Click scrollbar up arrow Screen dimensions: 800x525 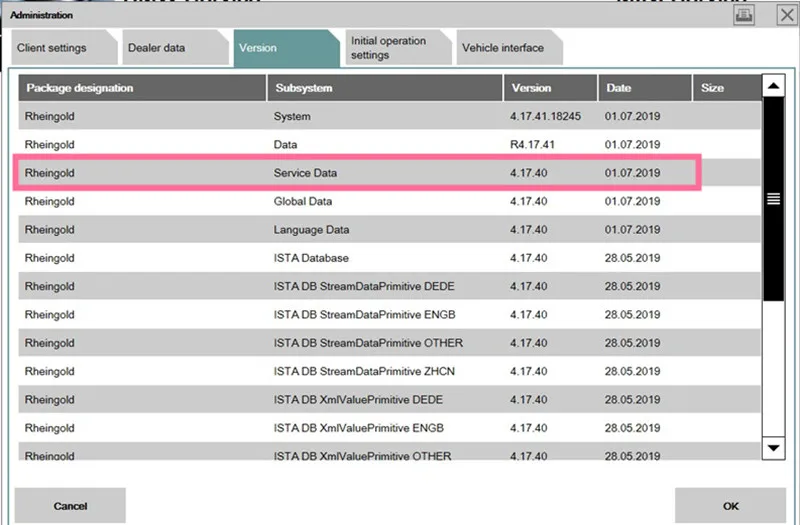[773, 86]
